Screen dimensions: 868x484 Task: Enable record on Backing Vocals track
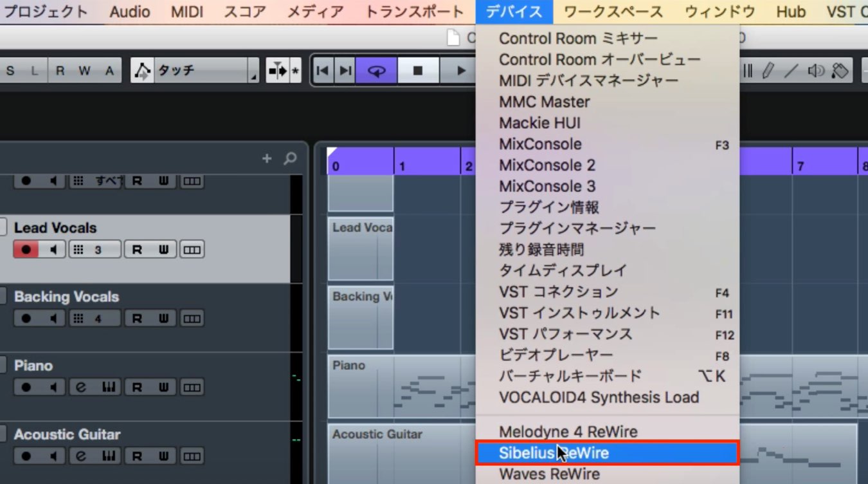[26, 319]
